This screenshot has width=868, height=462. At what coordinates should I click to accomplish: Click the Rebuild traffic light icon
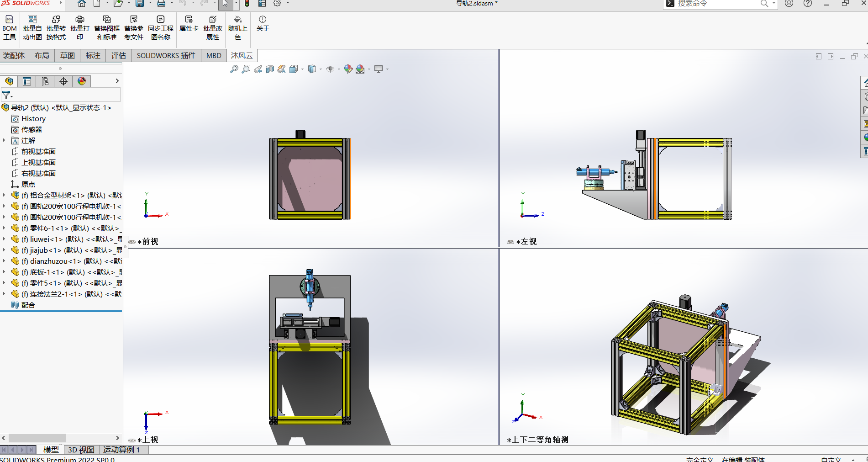pos(247,4)
